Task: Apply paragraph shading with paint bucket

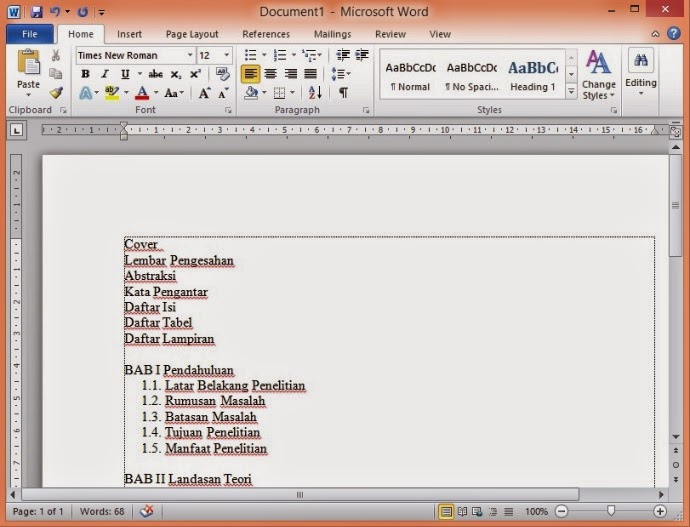Action: [252, 93]
